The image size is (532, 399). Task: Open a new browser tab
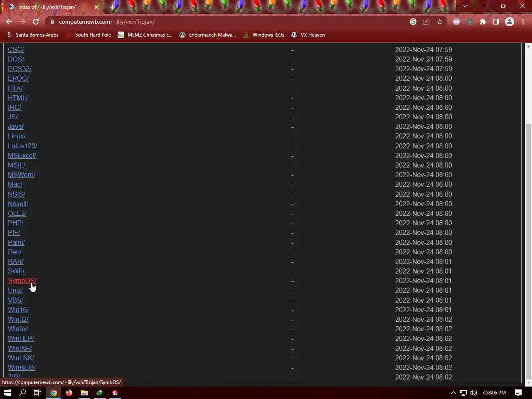(x=112, y=7)
